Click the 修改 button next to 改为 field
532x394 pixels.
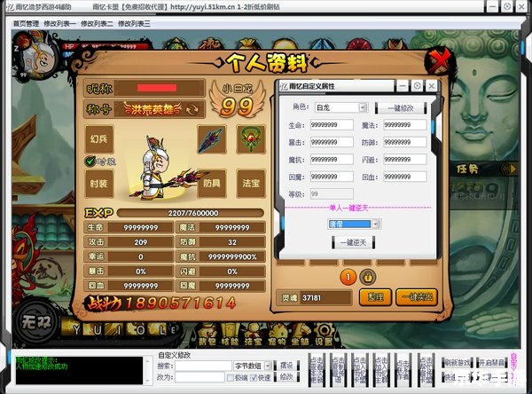pyautogui.click(x=286, y=377)
